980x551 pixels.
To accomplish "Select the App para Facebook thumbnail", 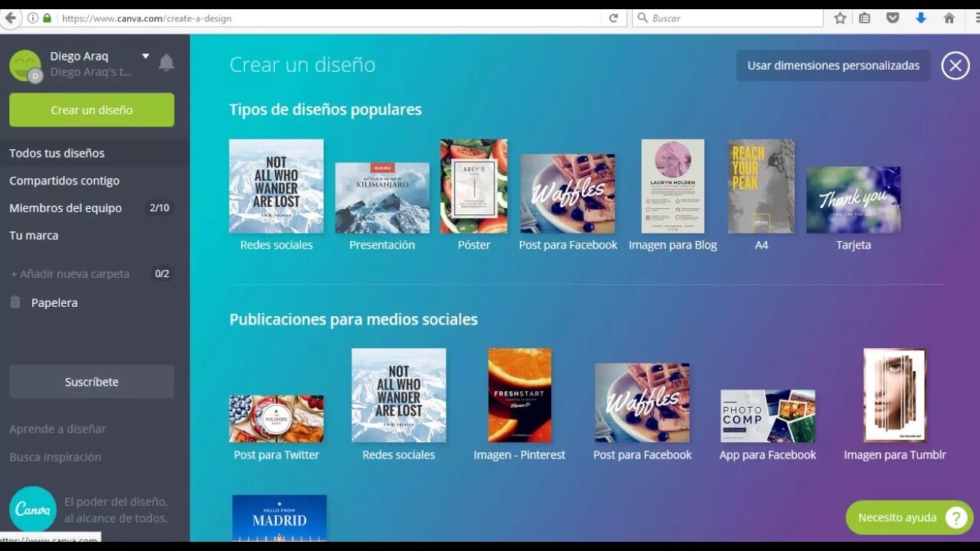I will point(768,416).
